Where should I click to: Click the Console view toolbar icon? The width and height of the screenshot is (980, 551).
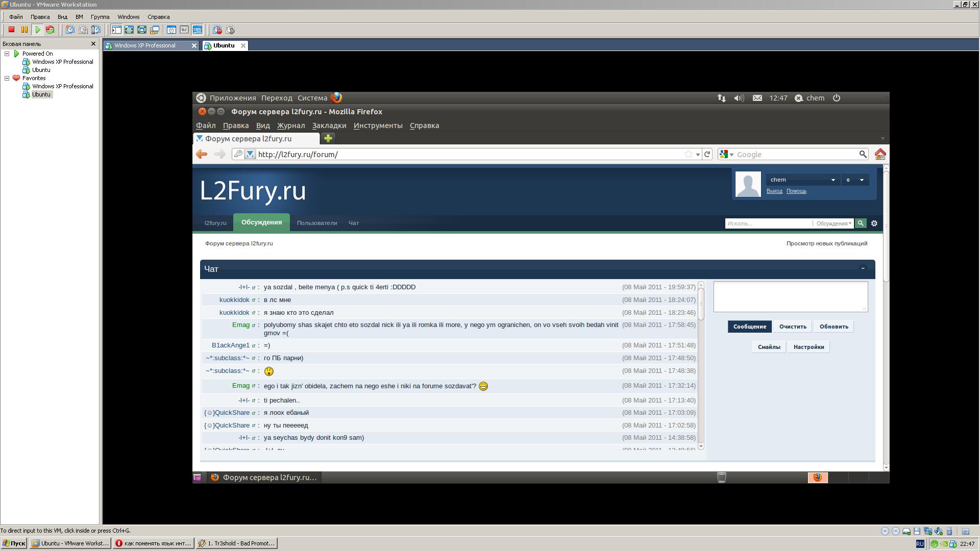point(197,30)
